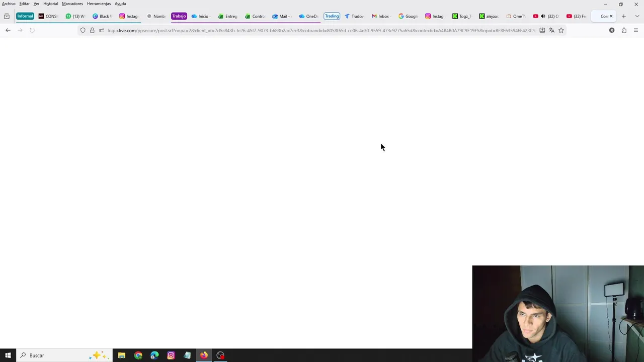Click the forward navigation arrow

(20, 30)
